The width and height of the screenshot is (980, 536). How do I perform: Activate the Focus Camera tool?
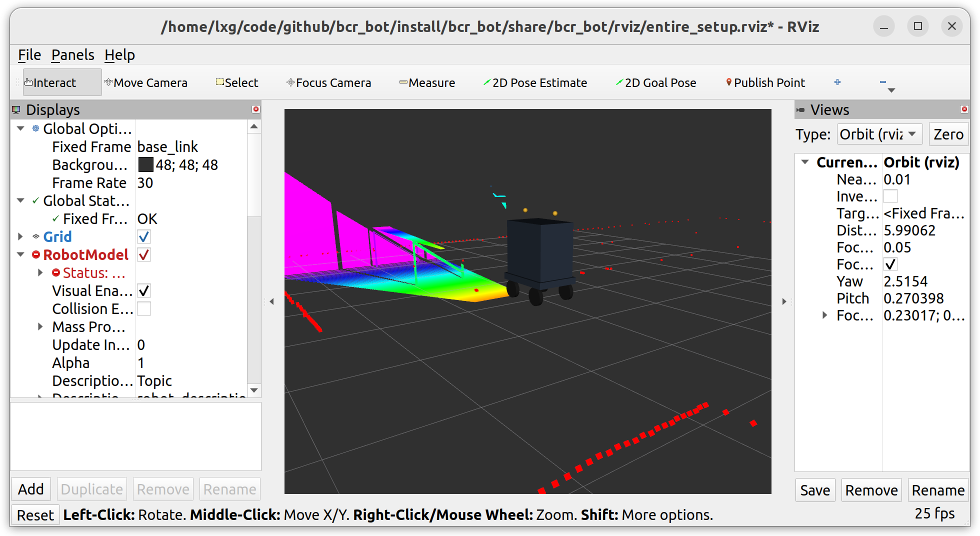pyautogui.click(x=328, y=82)
